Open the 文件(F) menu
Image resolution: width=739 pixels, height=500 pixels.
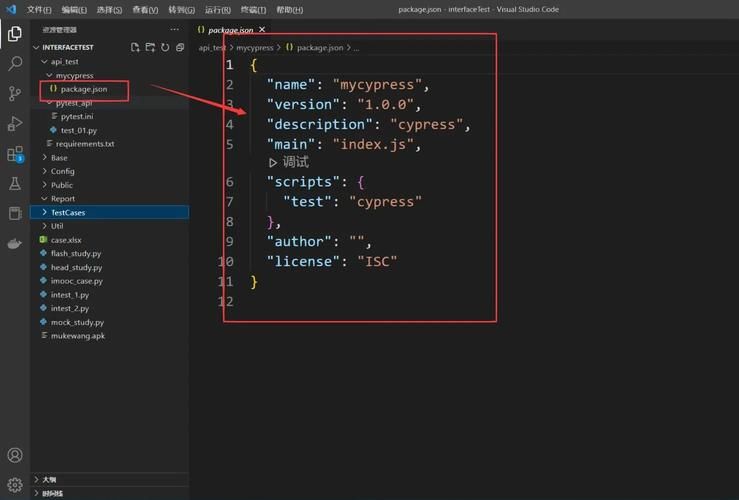(39, 9)
